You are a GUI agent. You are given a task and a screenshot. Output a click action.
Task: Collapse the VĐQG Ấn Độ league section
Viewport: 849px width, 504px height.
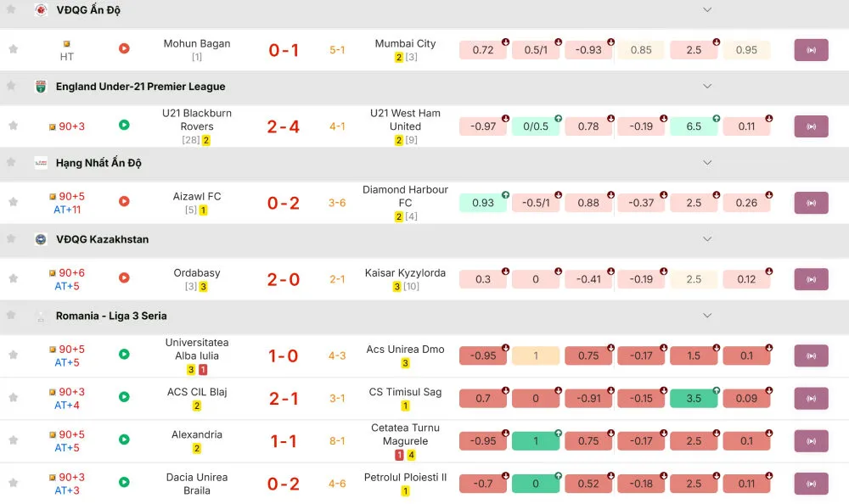point(706,10)
